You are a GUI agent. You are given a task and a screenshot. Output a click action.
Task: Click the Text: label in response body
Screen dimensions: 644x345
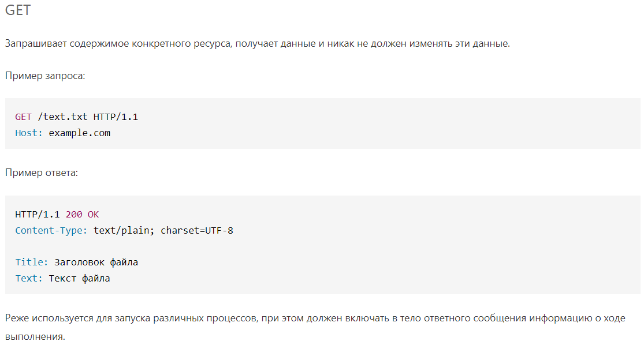click(x=29, y=278)
